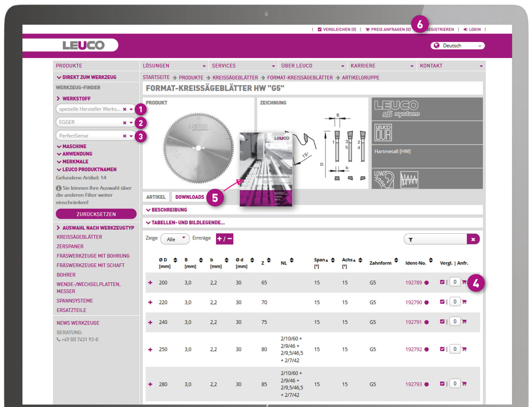Expand LEUCO PRODUKTNAMEN filter section
Viewport: 532px width, 407px height.
87,170
